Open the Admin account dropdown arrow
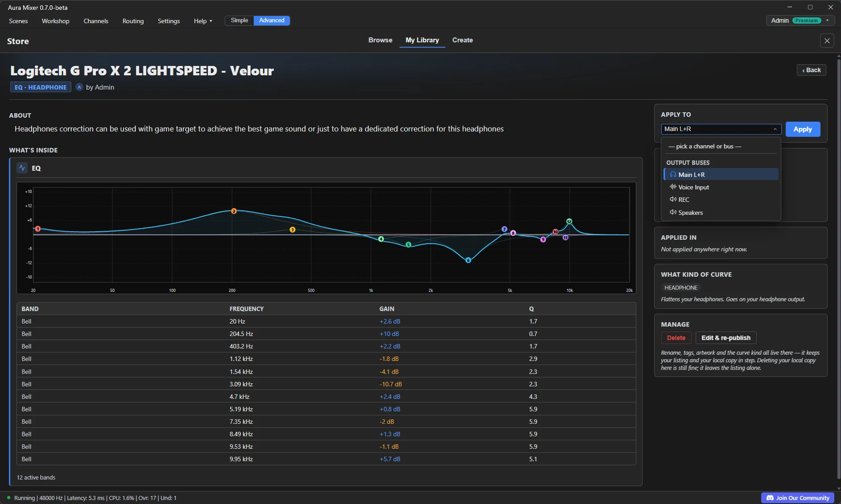 (827, 20)
